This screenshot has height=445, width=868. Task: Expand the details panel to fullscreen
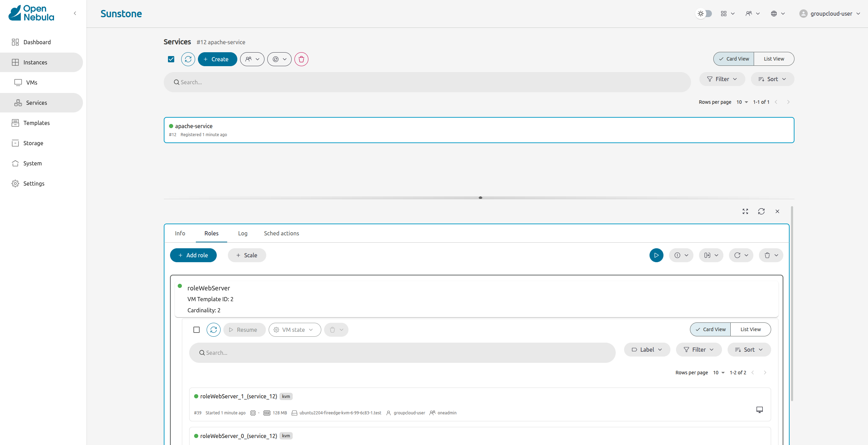click(x=745, y=211)
